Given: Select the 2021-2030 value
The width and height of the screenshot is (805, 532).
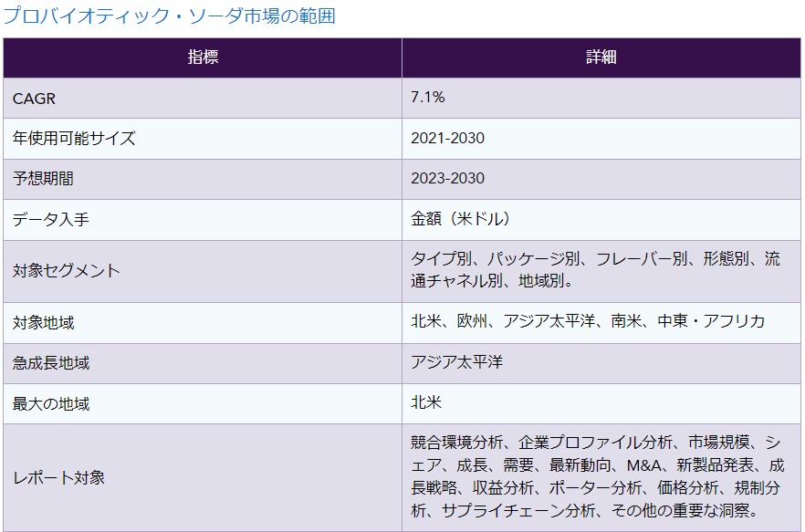Looking at the screenshot, I should pyautogui.click(x=447, y=138).
